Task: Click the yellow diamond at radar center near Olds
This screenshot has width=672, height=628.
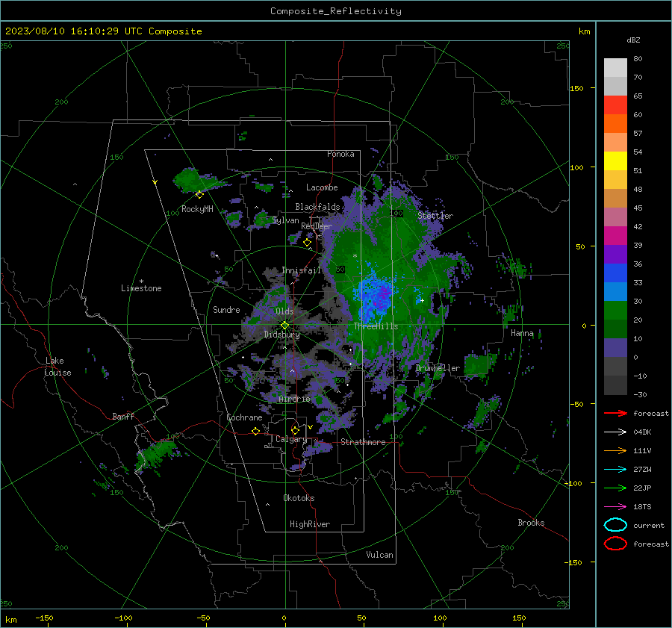Action: coord(284,326)
